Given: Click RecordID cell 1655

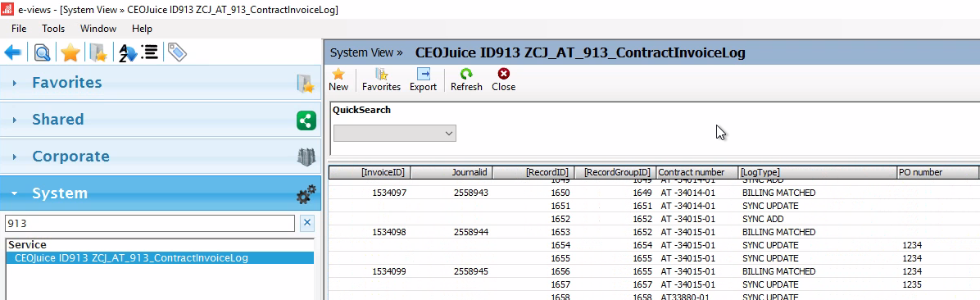Looking at the screenshot, I should 560,258.
